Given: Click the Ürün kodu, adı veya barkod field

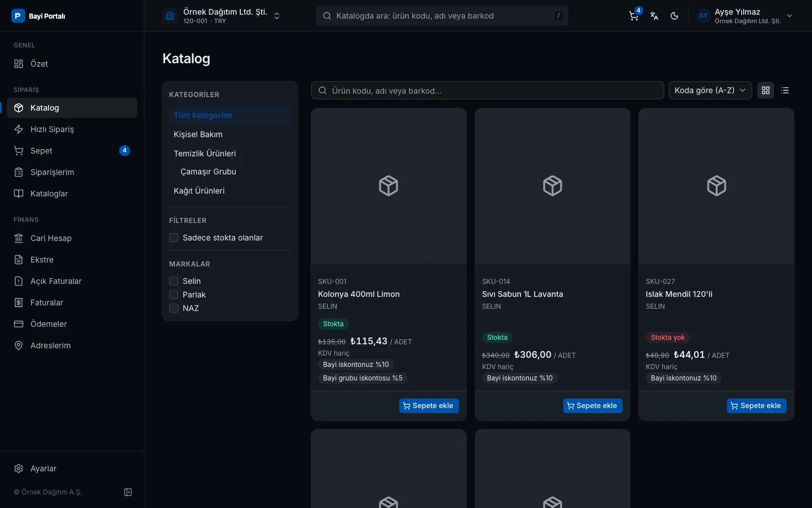Looking at the screenshot, I should pyautogui.click(x=488, y=90).
